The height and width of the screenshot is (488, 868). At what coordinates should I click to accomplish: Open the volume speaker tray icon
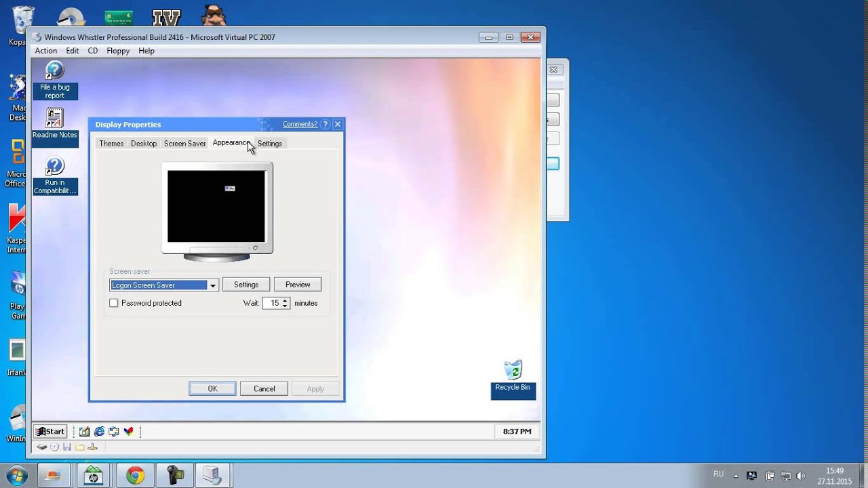tap(801, 476)
